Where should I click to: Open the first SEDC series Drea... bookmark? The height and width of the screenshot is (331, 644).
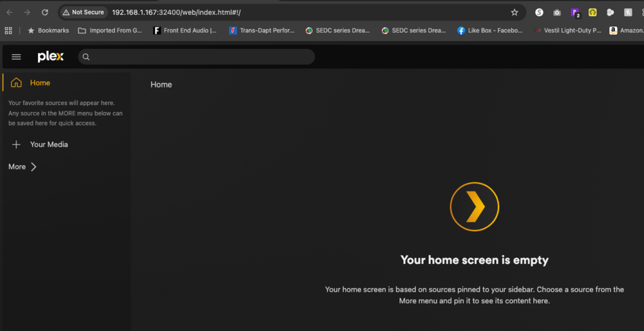click(x=337, y=30)
